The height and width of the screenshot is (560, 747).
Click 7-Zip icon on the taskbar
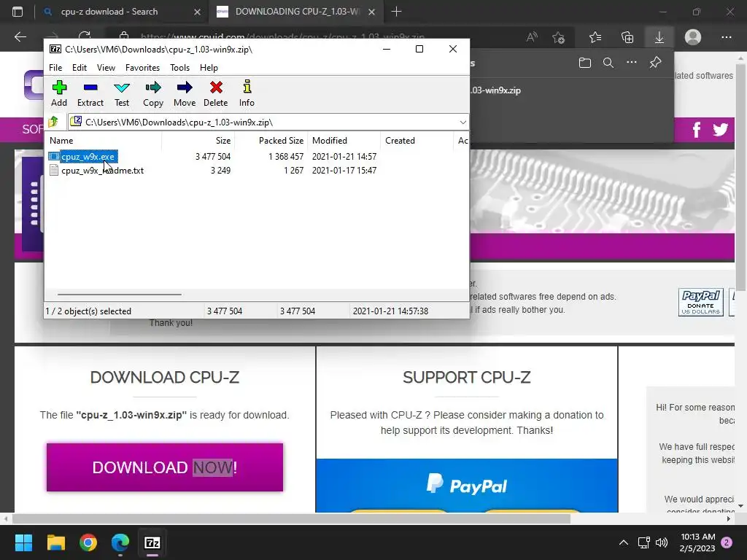(x=152, y=542)
